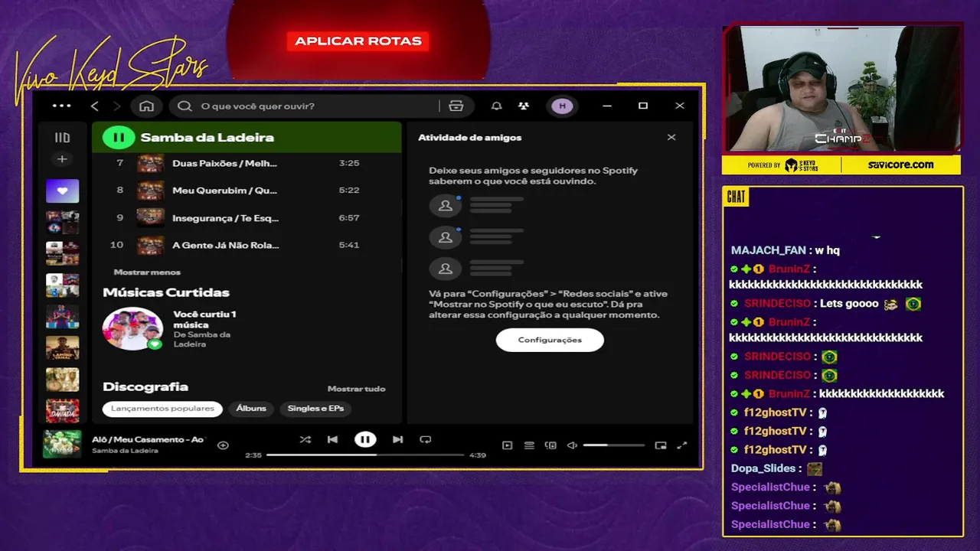Open the DANADA playlist in sidebar
This screenshot has width=980, height=551.
pos(62,411)
